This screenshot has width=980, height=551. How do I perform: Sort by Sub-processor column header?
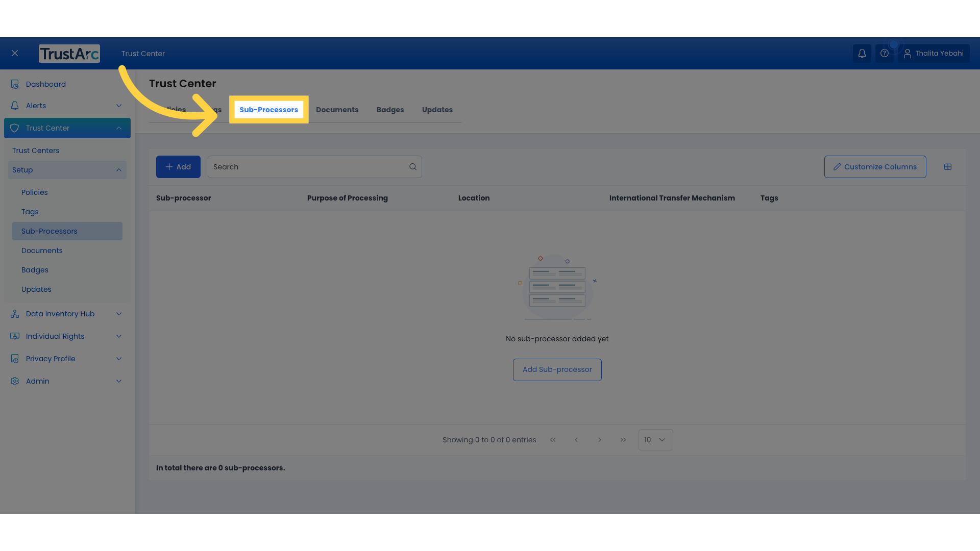coord(184,198)
